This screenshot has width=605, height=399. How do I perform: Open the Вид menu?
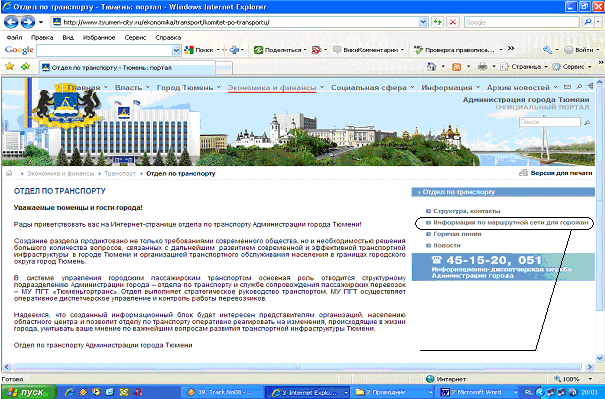click(68, 37)
